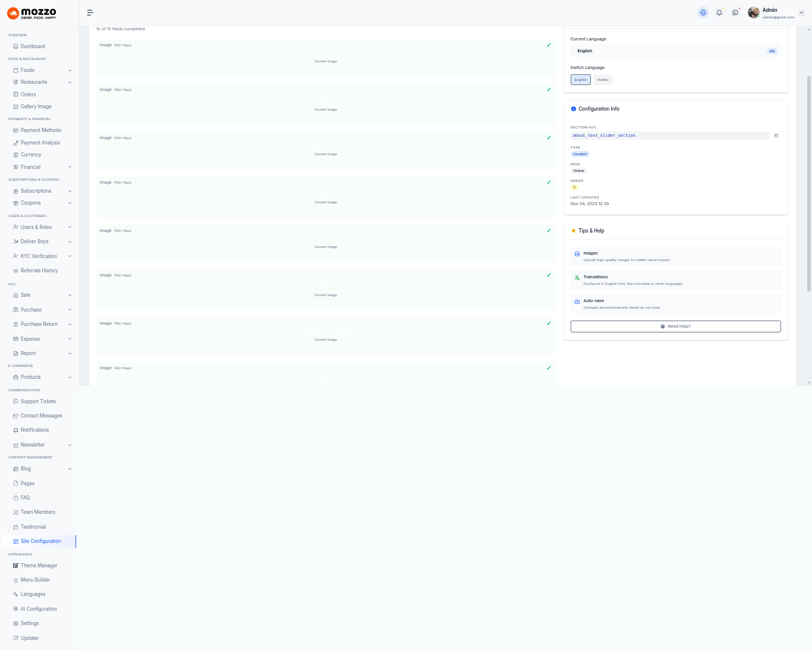Image resolution: width=812 pixels, height=650 pixels.
Task: Copy the section key about_text_slider_section
Action: pyautogui.click(x=776, y=136)
